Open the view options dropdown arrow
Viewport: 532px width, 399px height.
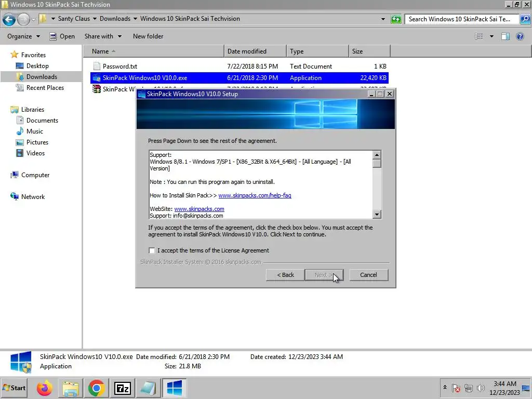(491, 36)
